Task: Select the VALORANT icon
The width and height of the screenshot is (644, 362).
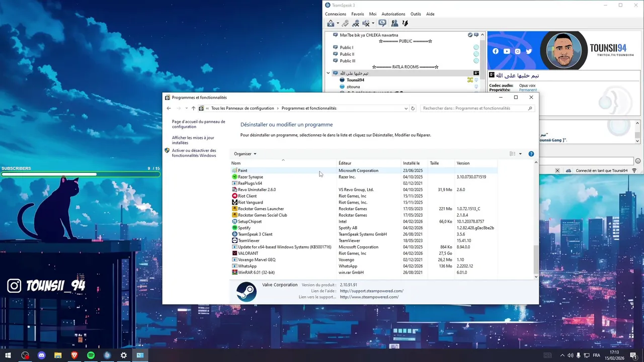Action: click(x=234, y=253)
